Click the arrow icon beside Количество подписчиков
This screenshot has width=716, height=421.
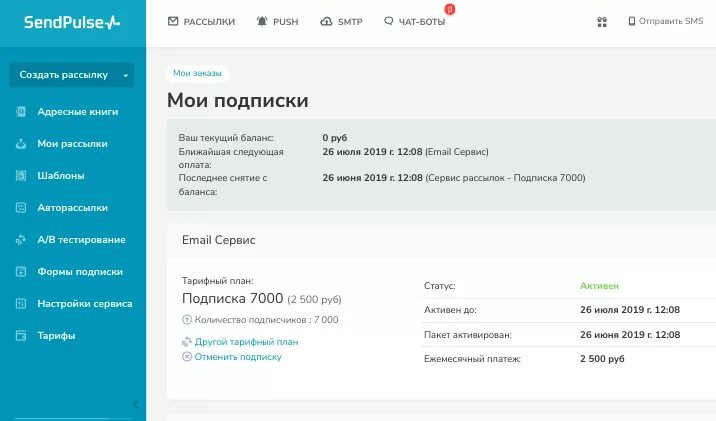[187, 320]
